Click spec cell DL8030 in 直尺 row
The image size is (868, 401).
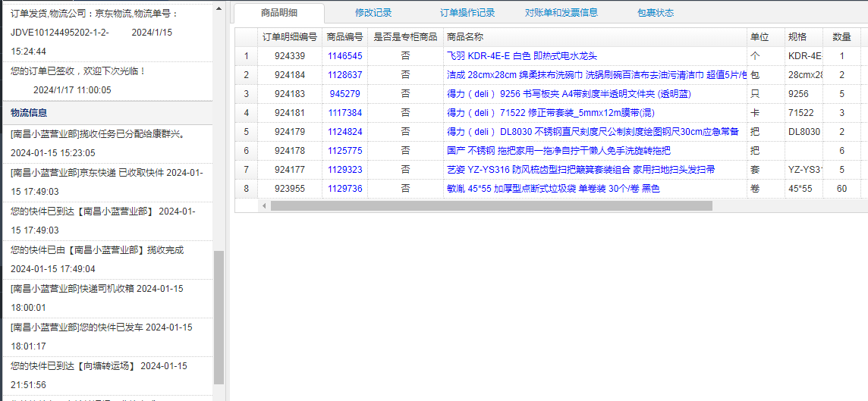804,132
